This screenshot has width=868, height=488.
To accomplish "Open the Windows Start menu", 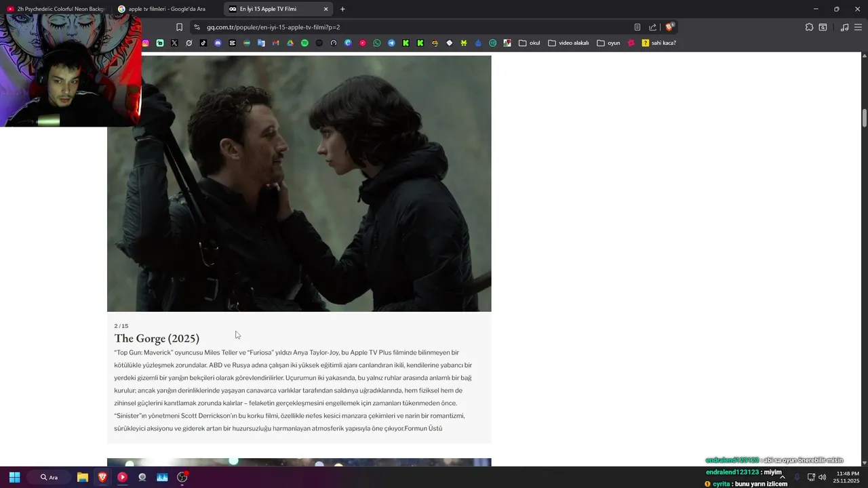I will coord(14,477).
